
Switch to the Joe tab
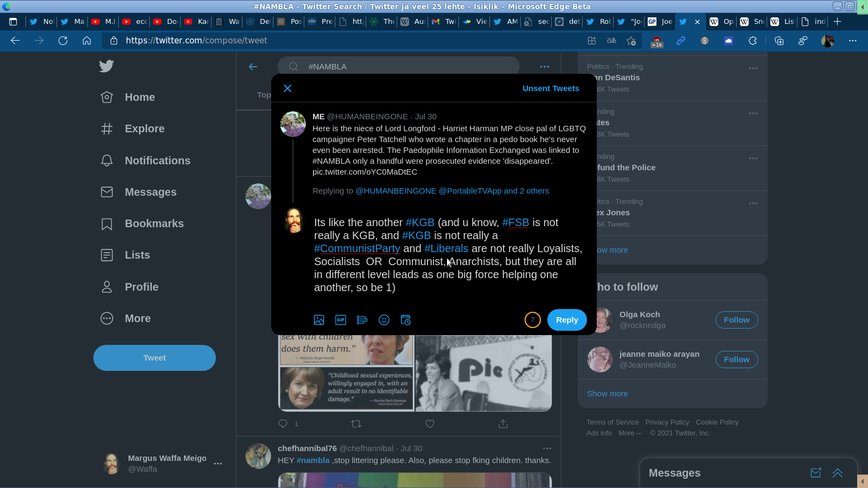click(660, 22)
